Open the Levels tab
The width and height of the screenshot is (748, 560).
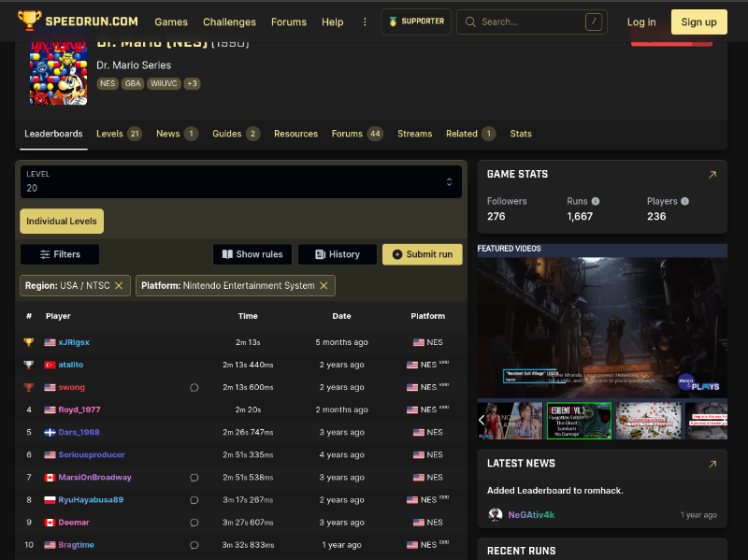tap(119, 134)
